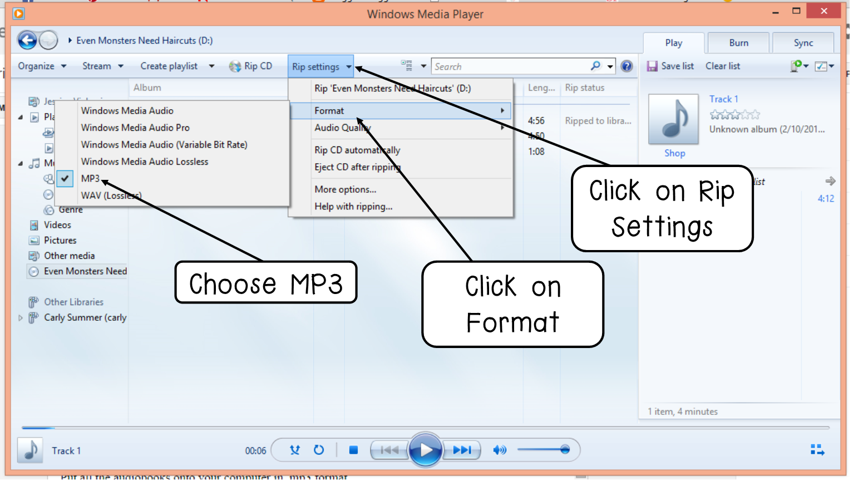
Task: Adjust the volume slider
Action: [x=544, y=449]
